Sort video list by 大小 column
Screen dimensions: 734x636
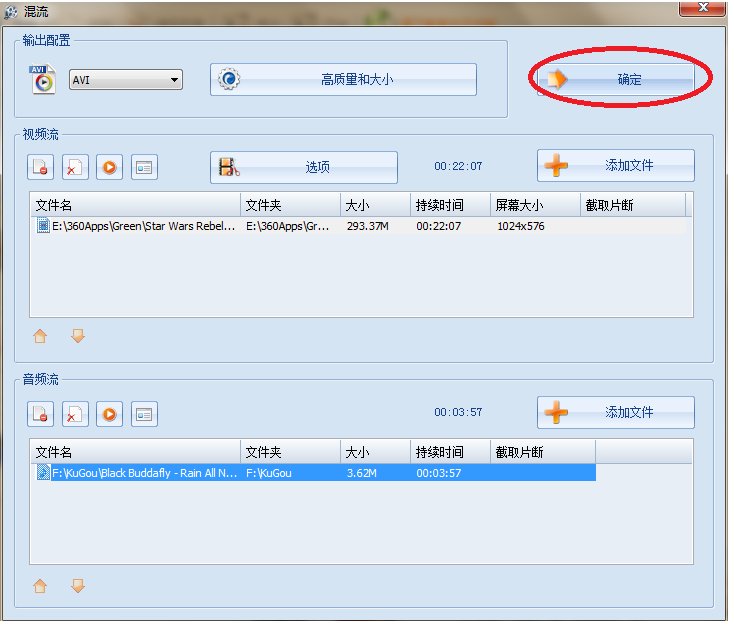(x=375, y=205)
